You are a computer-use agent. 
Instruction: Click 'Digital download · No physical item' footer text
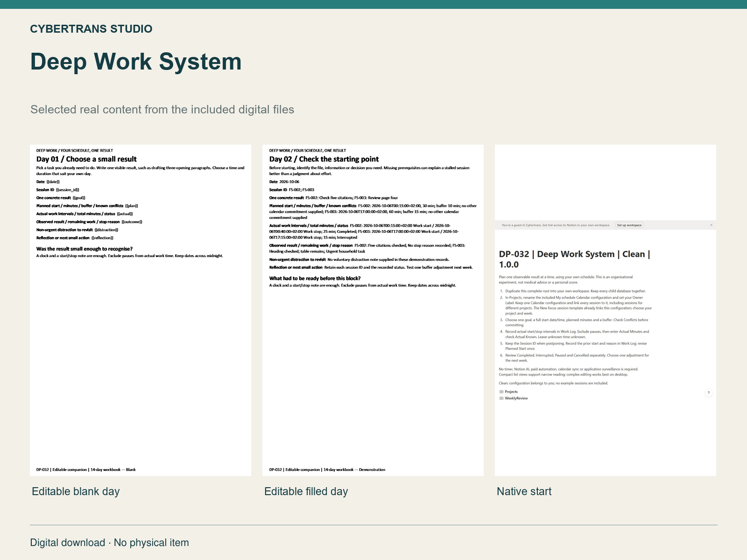pyautogui.click(x=110, y=543)
